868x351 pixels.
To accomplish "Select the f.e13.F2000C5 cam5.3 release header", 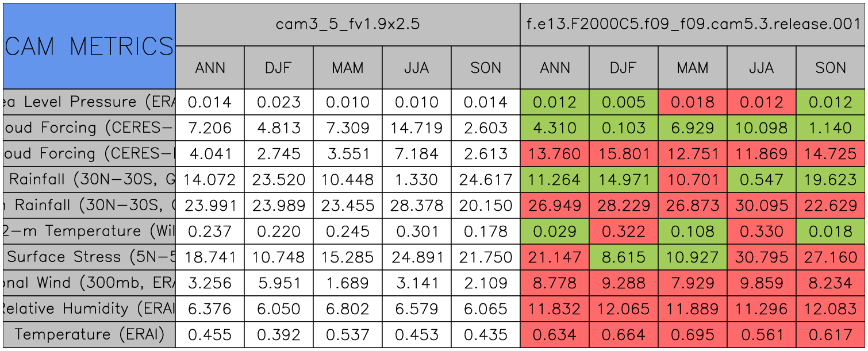I will pos(693,24).
